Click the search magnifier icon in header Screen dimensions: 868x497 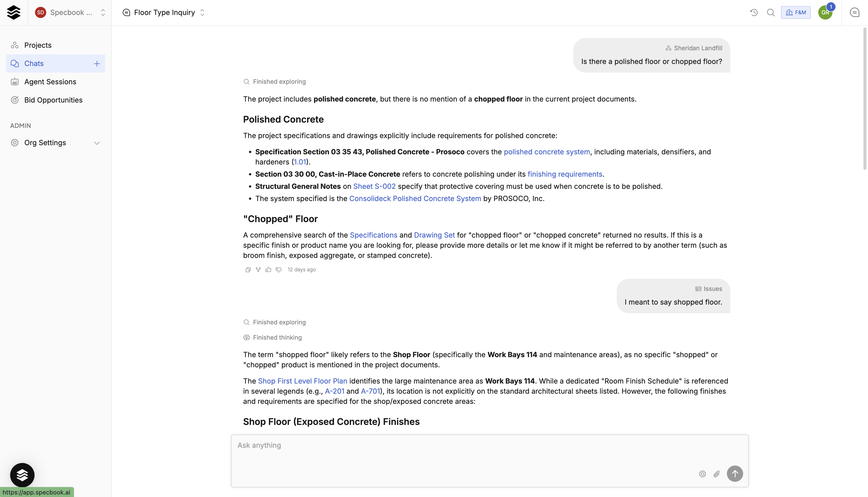point(771,13)
